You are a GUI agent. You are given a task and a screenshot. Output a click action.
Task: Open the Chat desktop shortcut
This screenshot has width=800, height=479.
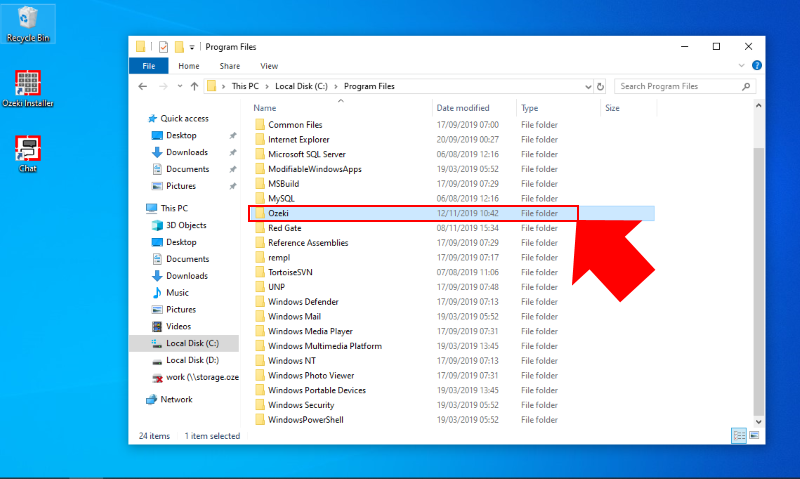pyautogui.click(x=28, y=154)
